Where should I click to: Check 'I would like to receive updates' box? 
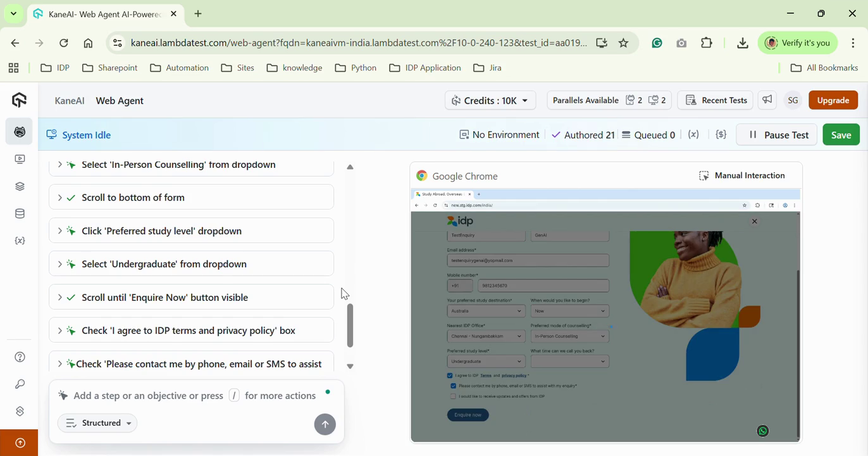coord(453,396)
